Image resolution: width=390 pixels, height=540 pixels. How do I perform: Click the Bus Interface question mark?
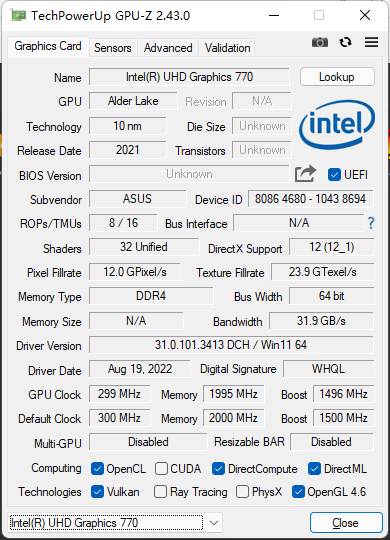(371, 223)
